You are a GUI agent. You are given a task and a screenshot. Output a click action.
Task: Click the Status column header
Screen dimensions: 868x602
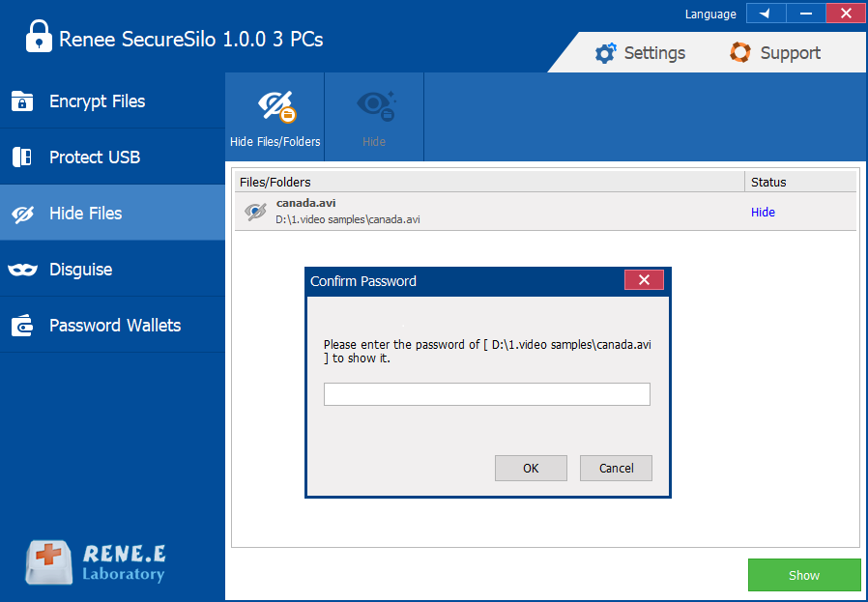801,182
